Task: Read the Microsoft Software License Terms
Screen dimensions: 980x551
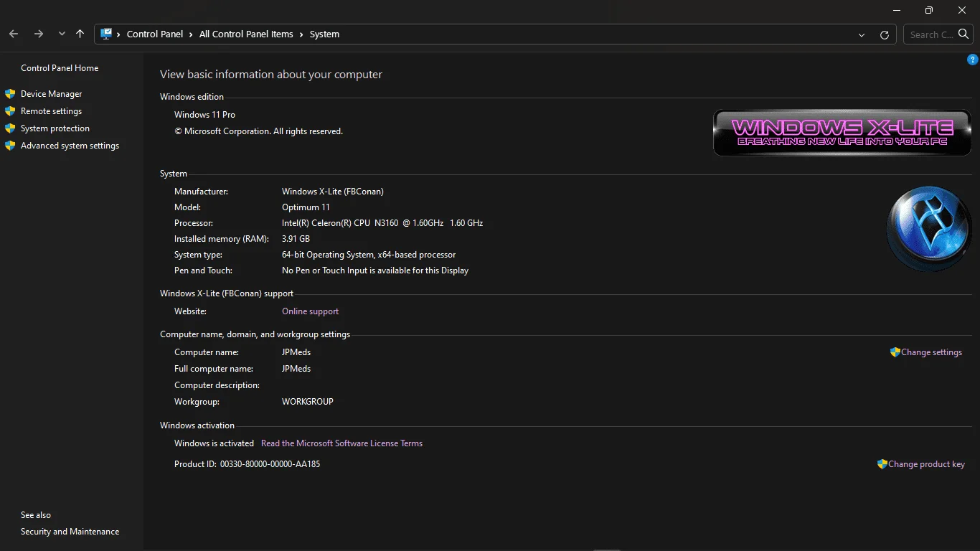Action: pos(341,443)
